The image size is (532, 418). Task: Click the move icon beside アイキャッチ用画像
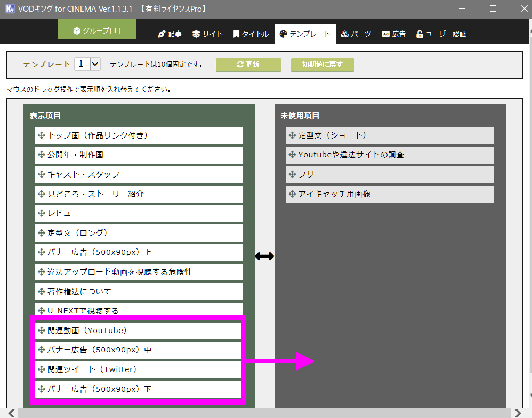click(292, 194)
